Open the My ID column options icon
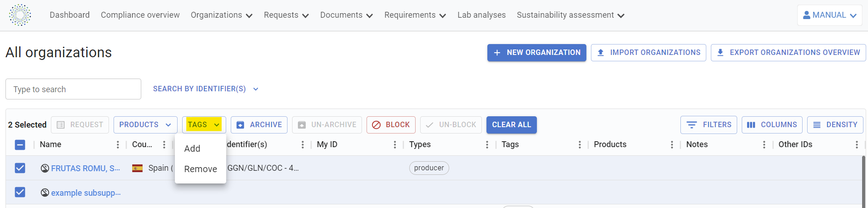868x208 pixels. pyautogui.click(x=395, y=144)
